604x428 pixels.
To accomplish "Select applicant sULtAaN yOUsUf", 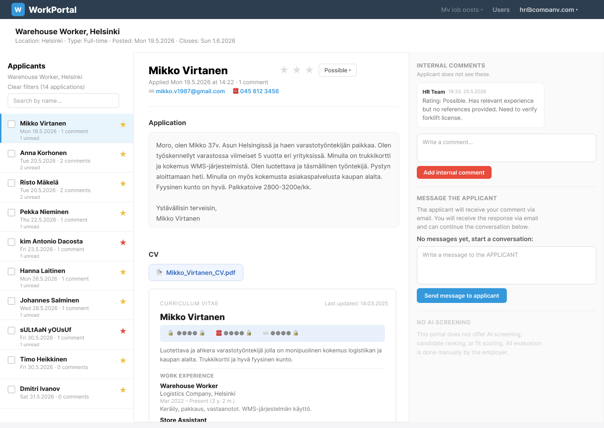I will pos(67,335).
